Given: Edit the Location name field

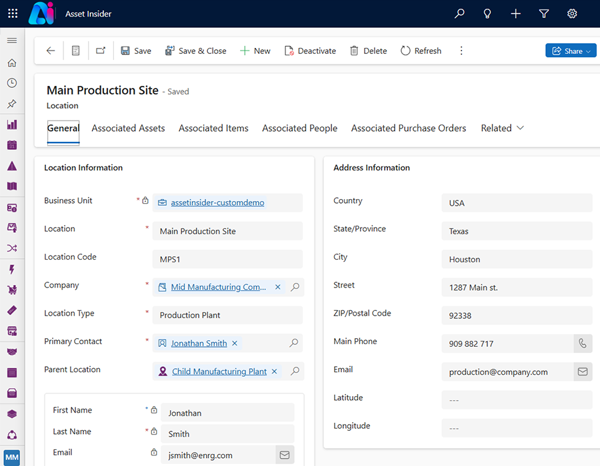Looking at the screenshot, I should click(227, 231).
